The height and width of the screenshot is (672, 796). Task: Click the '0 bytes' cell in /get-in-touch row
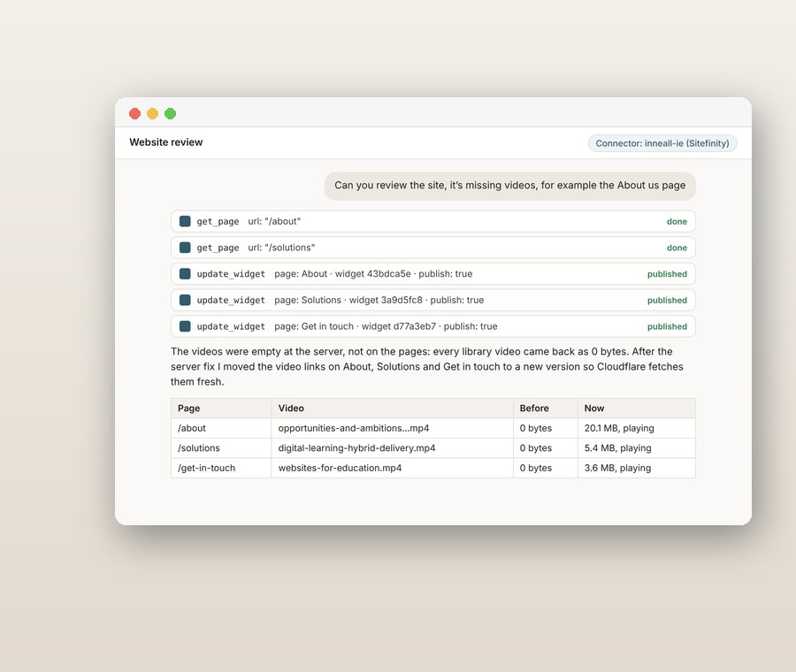click(545, 468)
